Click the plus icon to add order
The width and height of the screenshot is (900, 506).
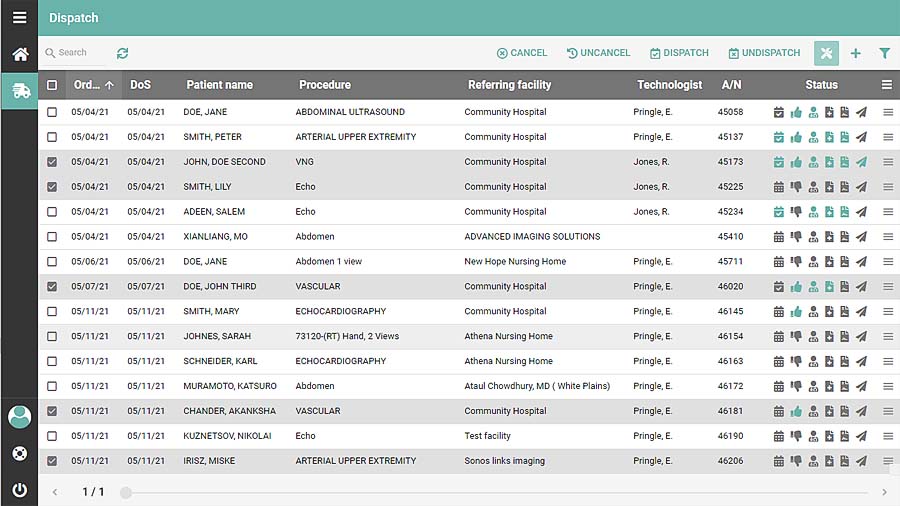pyautogui.click(x=855, y=53)
